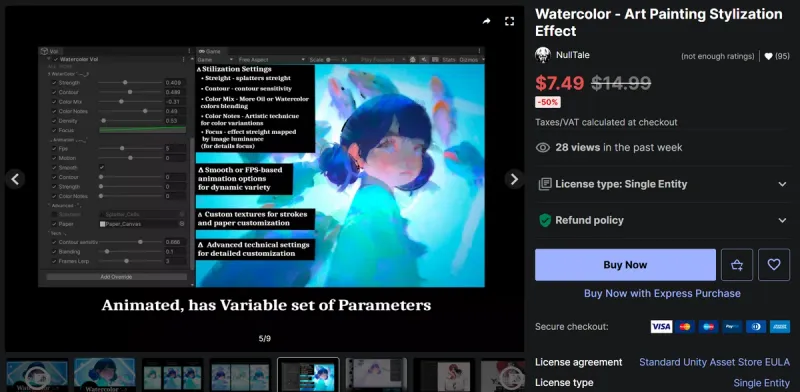Advance to the next gallery image
800x392 pixels.
(514, 179)
